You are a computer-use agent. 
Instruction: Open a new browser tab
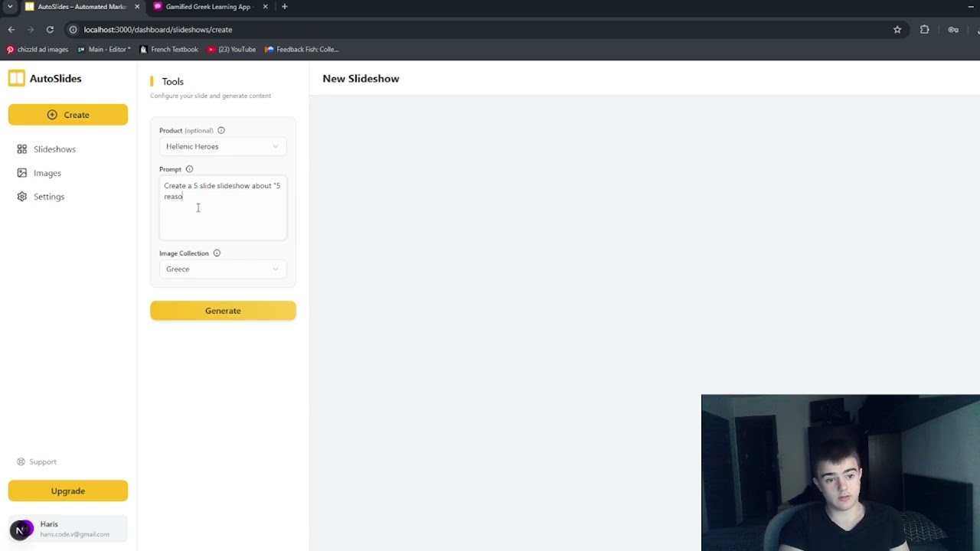(285, 7)
